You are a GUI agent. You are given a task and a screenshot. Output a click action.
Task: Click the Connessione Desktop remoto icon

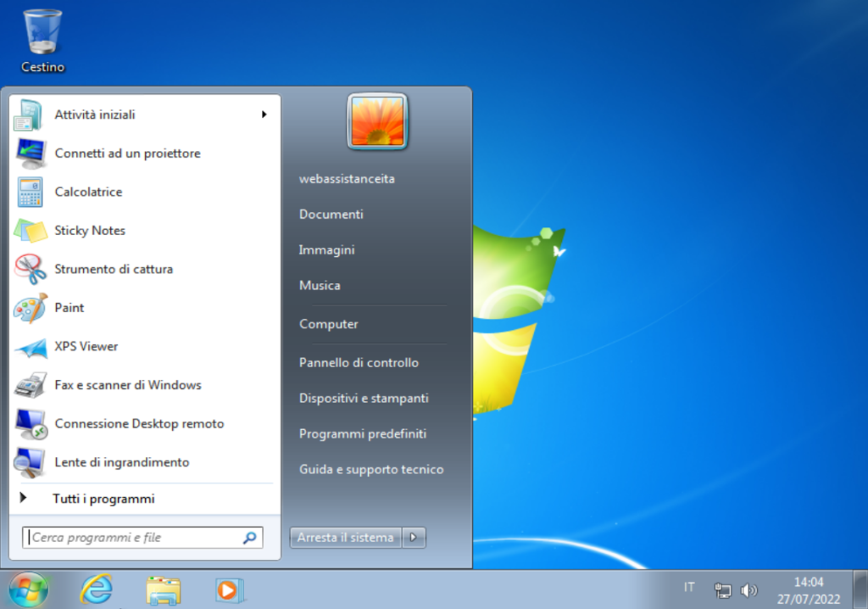[x=31, y=424]
